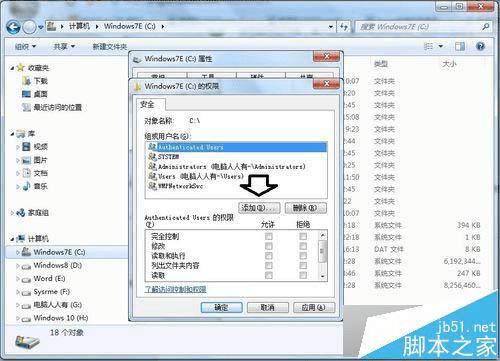This screenshot has height=361, width=500.
Task: Select the 图片 library icon
Action: click(x=26, y=160)
